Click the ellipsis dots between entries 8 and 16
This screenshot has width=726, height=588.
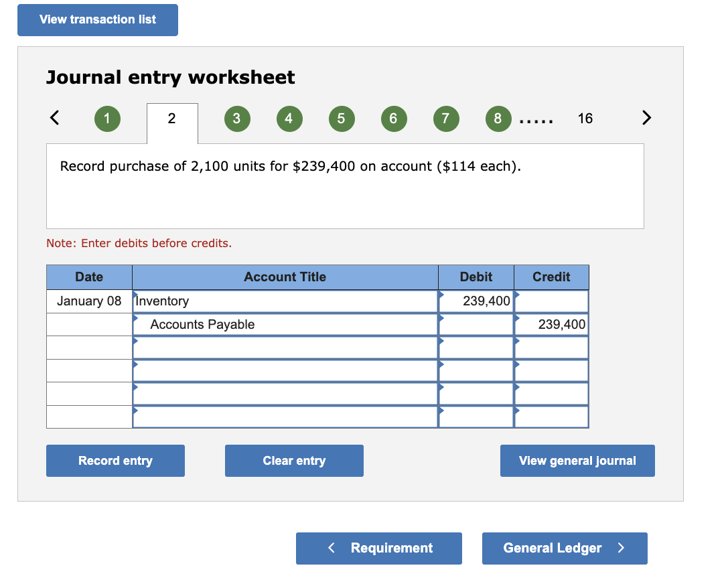pyautogui.click(x=536, y=122)
